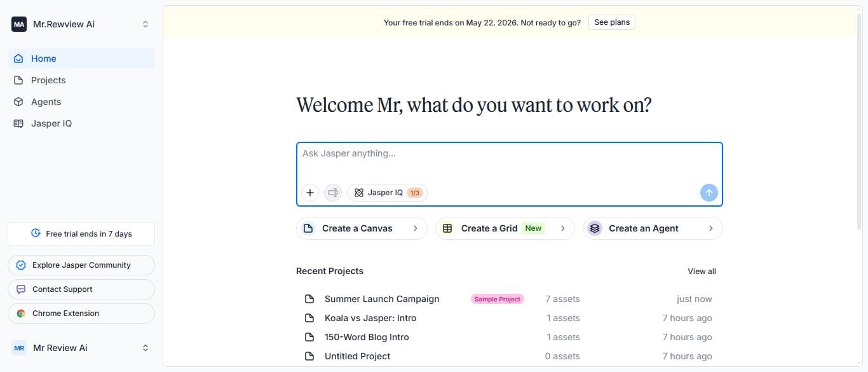Open Explore Jasper Community

coord(81,265)
